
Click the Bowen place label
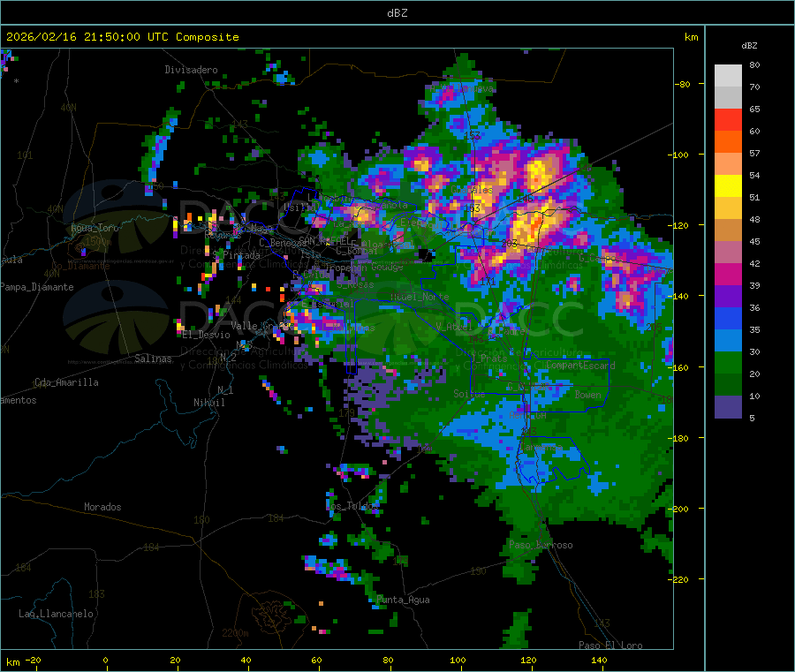point(588,395)
